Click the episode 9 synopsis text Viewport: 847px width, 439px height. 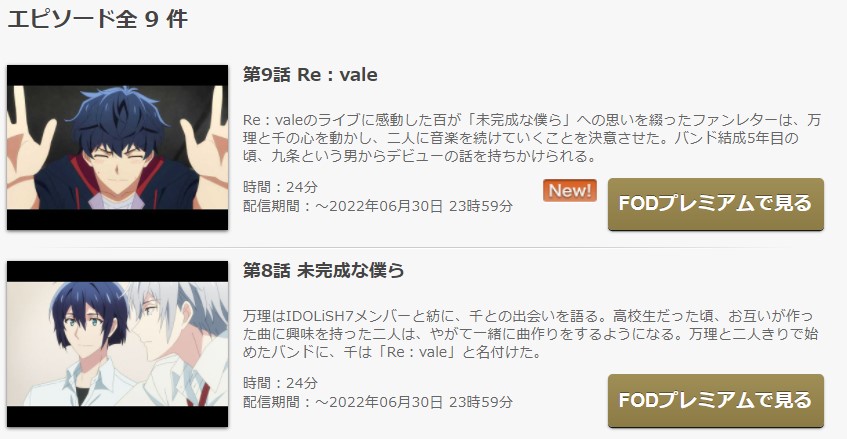[532, 138]
